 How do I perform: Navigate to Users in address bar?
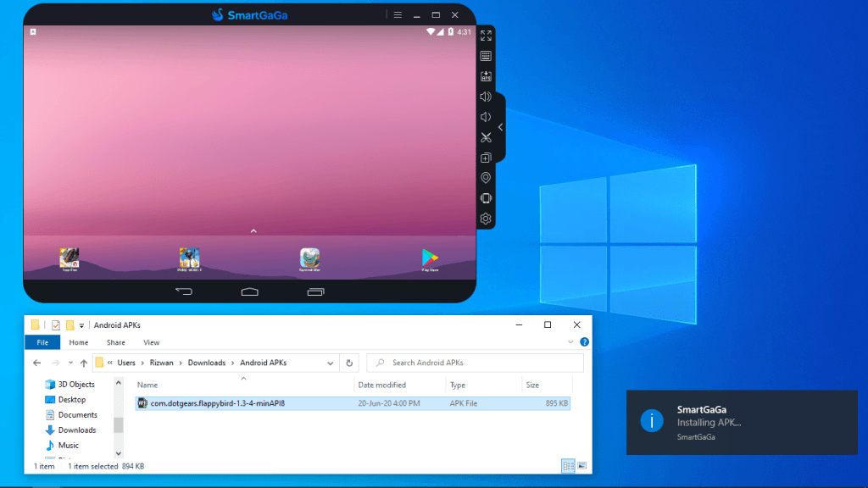click(x=126, y=363)
